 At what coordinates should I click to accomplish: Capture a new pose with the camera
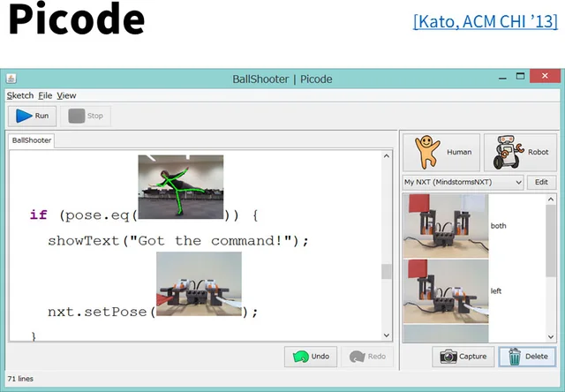(x=463, y=357)
